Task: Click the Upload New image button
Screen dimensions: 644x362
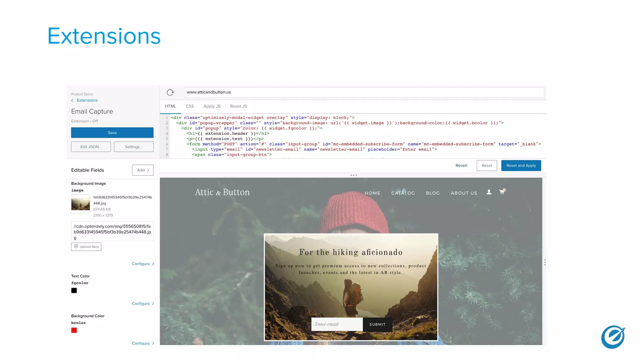Action: [86, 247]
